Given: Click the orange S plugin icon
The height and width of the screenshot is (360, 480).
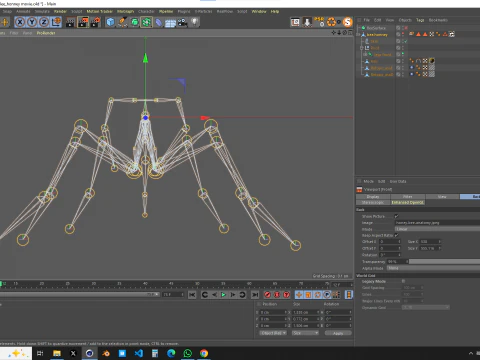Looking at the screenshot, I should (348, 22).
